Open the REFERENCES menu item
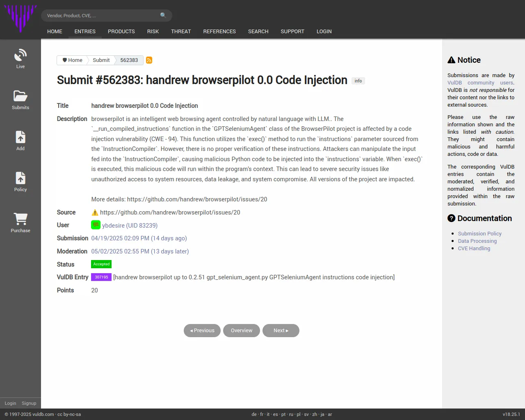This screenshot has height=420, width=525. pos(219,31)
